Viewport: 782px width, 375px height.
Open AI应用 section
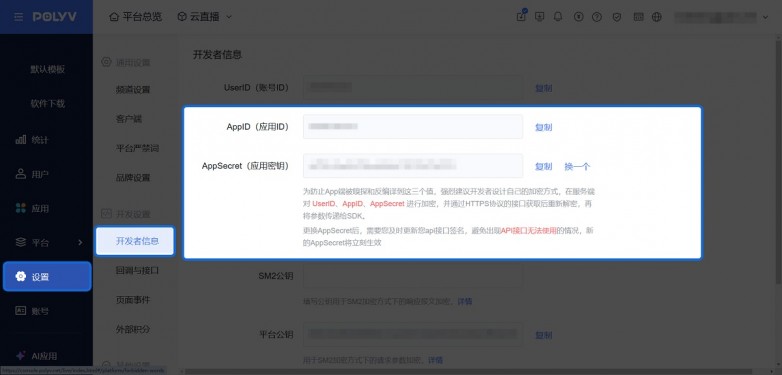click(36, 356)
